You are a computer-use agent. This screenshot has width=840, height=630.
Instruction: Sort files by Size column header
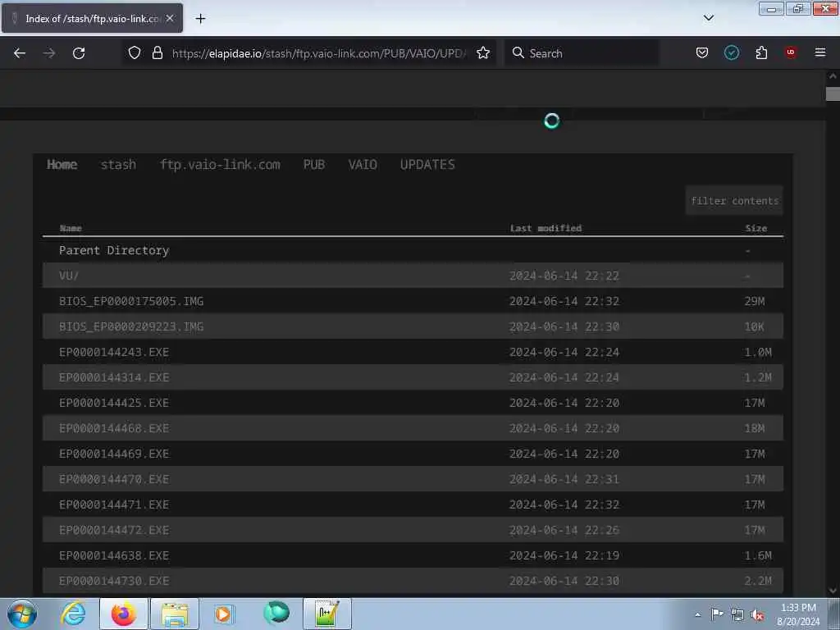(756, 228)
